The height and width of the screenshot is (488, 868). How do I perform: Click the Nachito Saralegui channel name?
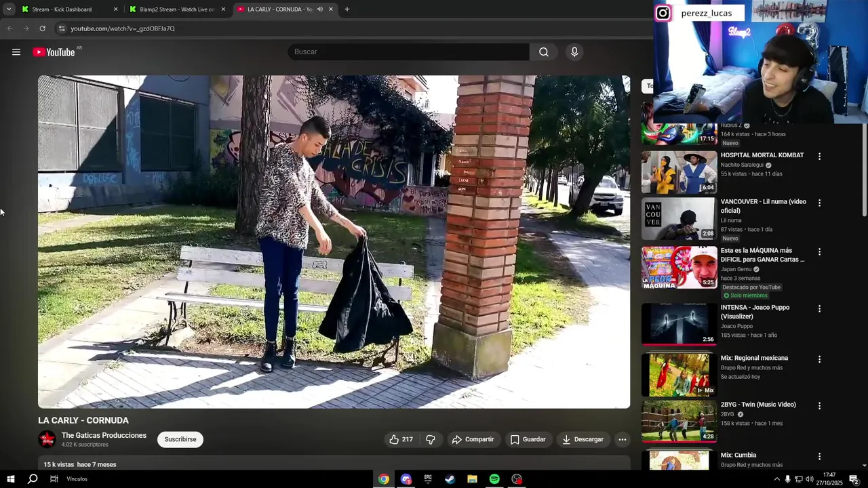[x=742, y=165]
